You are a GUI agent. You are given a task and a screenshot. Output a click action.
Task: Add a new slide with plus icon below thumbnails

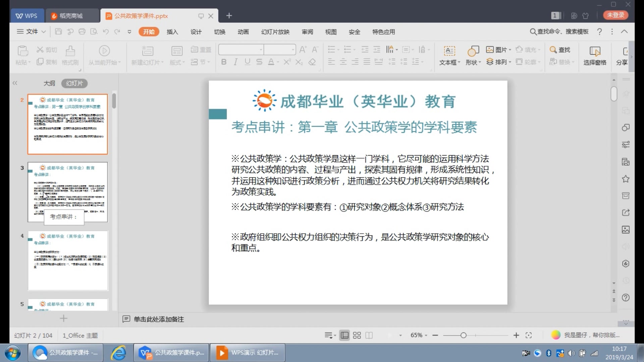63,318
